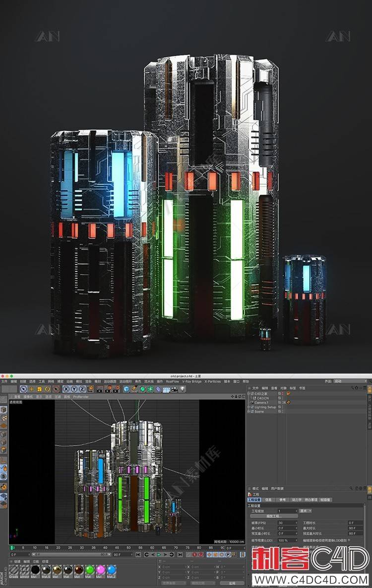
Task: Select C4D.CN object row
Action: pyautogui.click(x=262, y=398)
